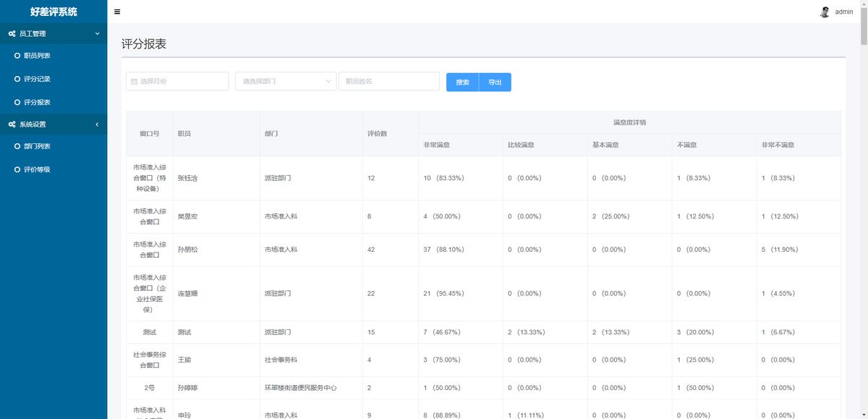Click the admin username label
This screenshot has height=419, width=868.
[844, 12]
